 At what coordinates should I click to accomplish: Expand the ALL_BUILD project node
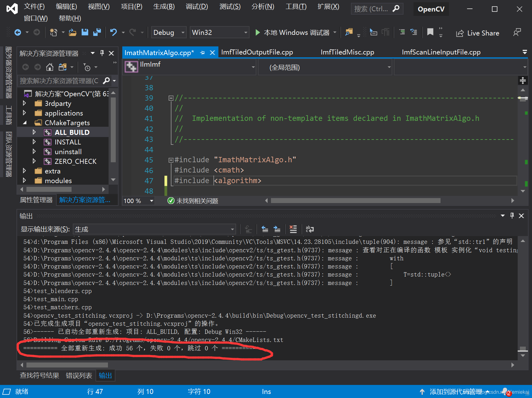[x=34, y=132]
